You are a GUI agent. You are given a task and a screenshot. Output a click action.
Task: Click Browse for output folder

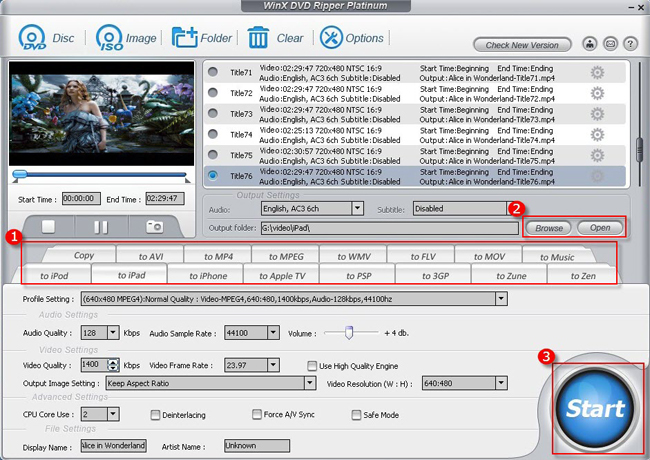548,228
